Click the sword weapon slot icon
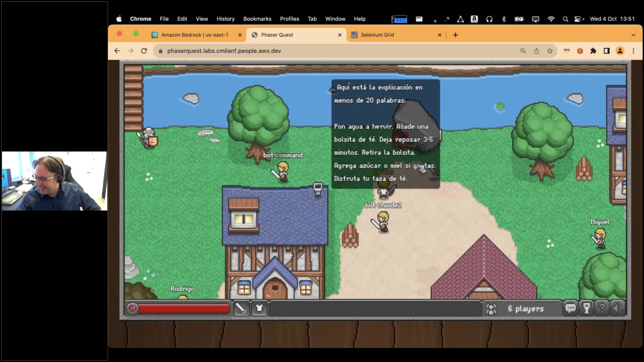 [241, 308]
